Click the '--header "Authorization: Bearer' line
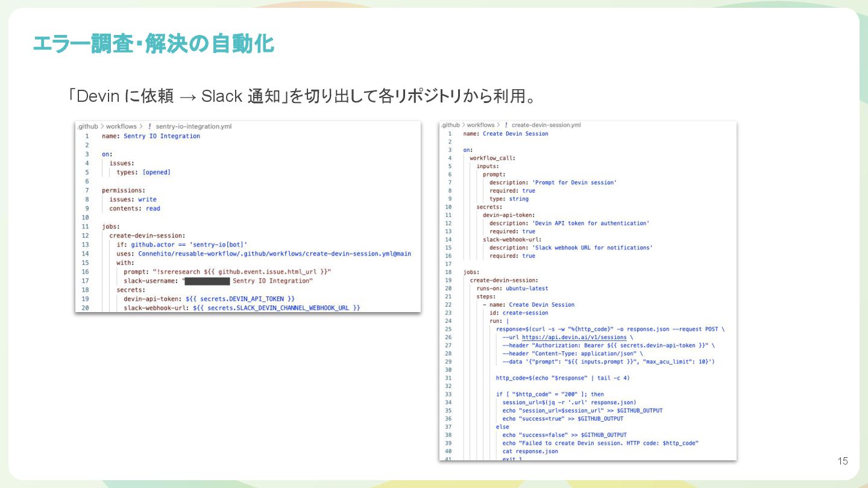868x488 pixels. [x=609, y=345]
